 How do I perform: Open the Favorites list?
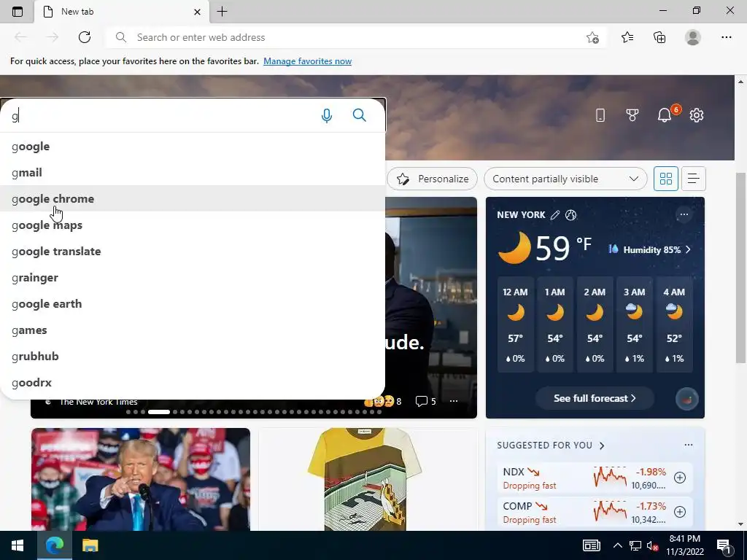pos(627,37)
